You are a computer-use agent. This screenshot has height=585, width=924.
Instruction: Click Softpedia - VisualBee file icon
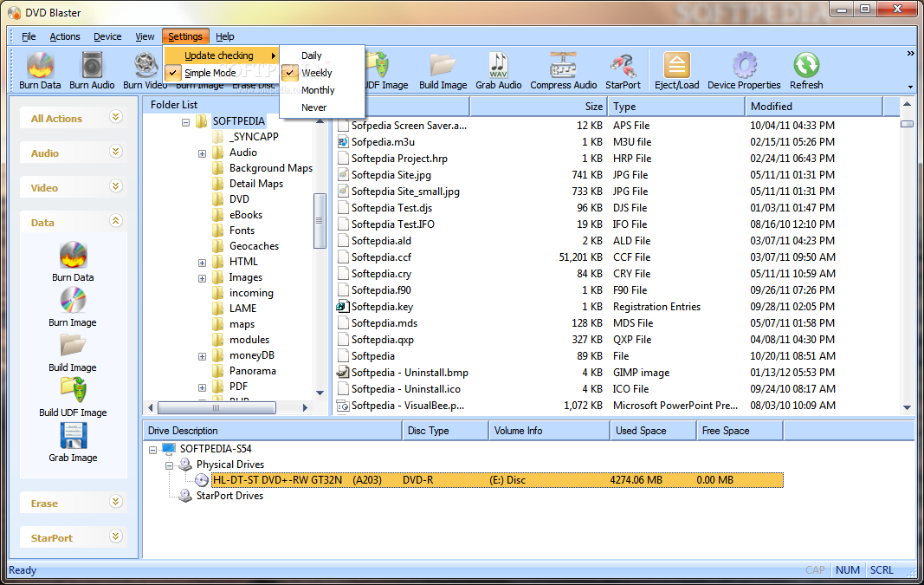click(342, 406)
